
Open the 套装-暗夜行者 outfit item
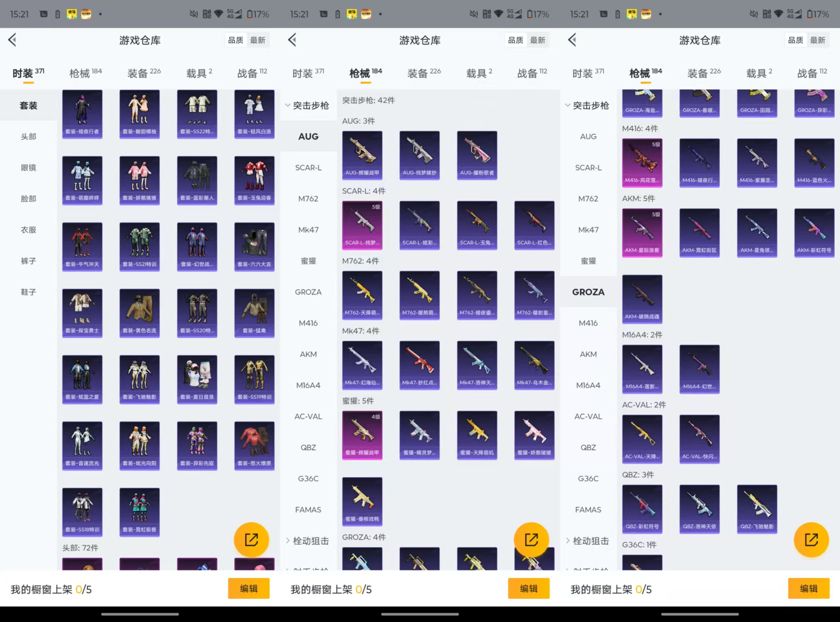[x=82, y=114]
